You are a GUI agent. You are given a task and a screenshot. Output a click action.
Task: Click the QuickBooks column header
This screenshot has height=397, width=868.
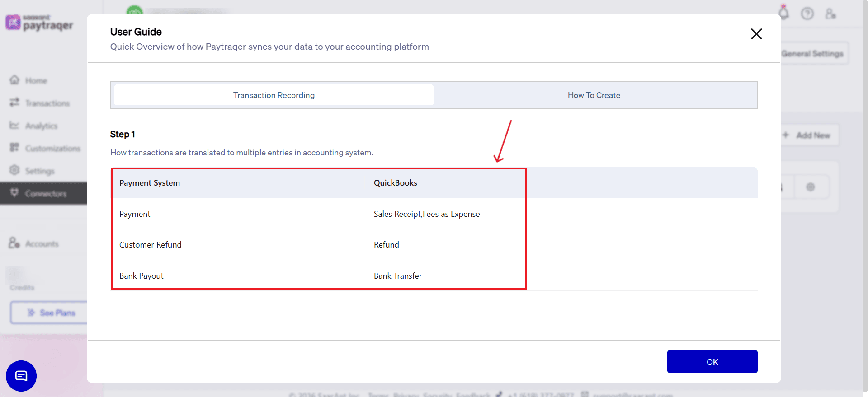pos(396,183)
